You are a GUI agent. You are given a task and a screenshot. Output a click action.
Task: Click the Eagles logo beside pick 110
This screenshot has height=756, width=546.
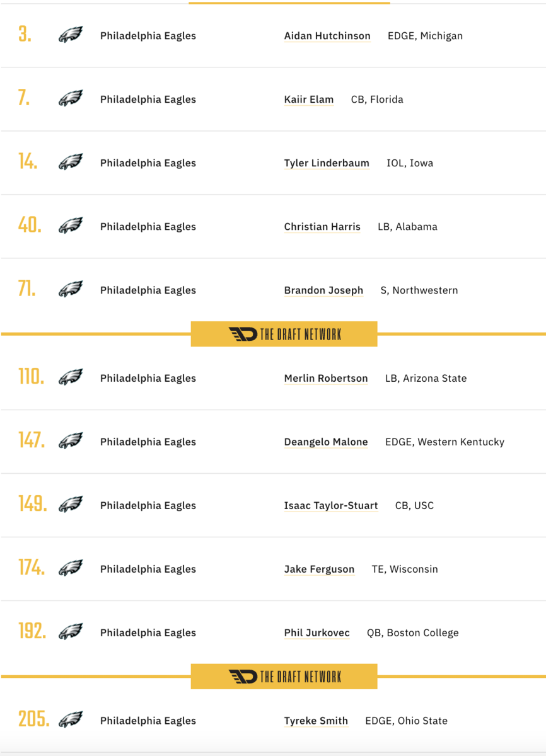point(71,378)
